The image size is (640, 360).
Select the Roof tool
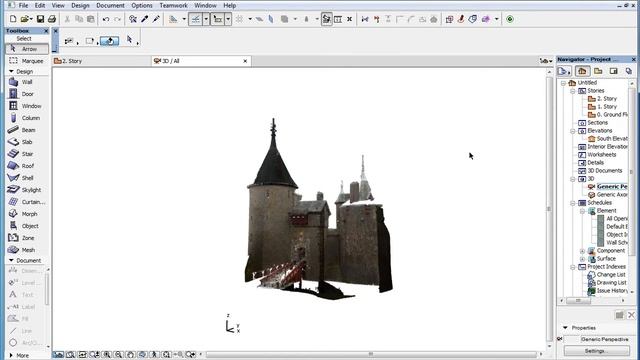27,166
